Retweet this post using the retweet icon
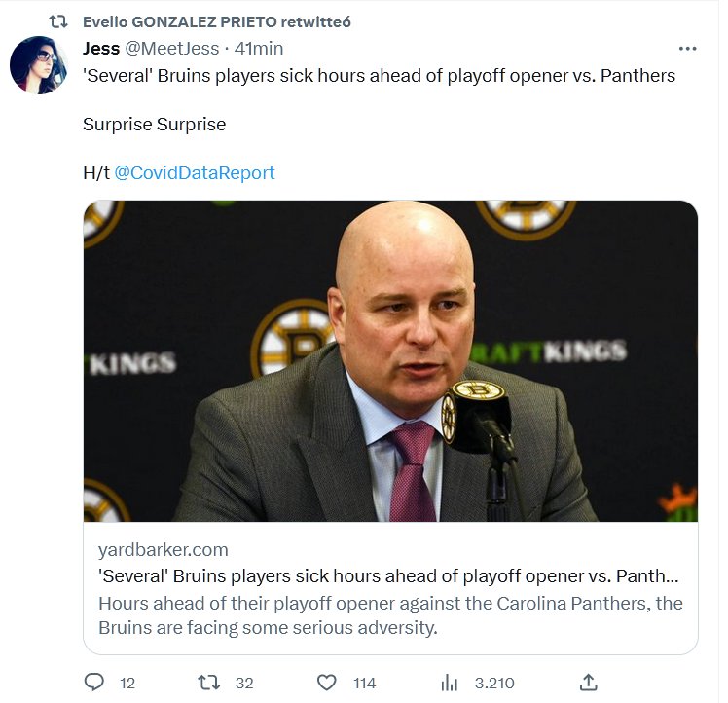 [209, 682]
